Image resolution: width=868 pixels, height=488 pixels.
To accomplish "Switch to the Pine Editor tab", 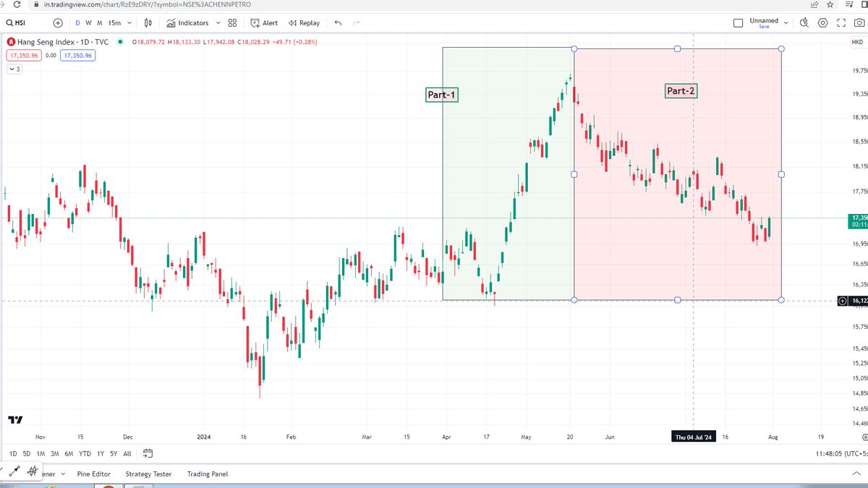I will 94,474.
